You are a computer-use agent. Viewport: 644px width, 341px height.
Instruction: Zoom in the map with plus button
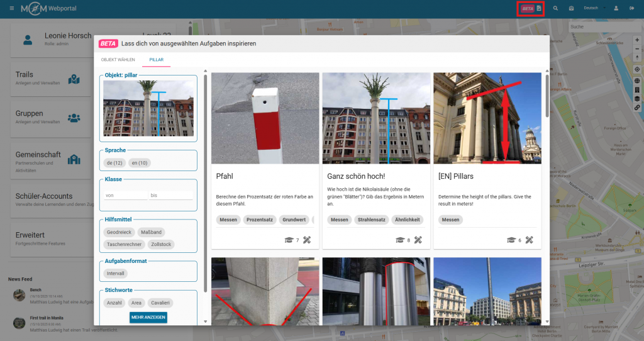pos(637,40)
